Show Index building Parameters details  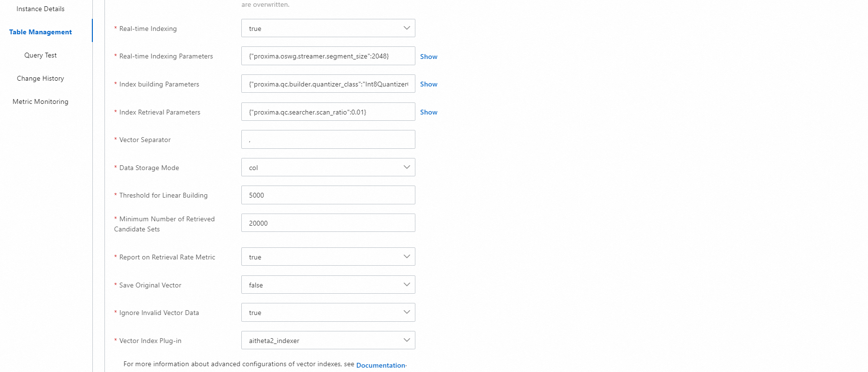point(428,84)
